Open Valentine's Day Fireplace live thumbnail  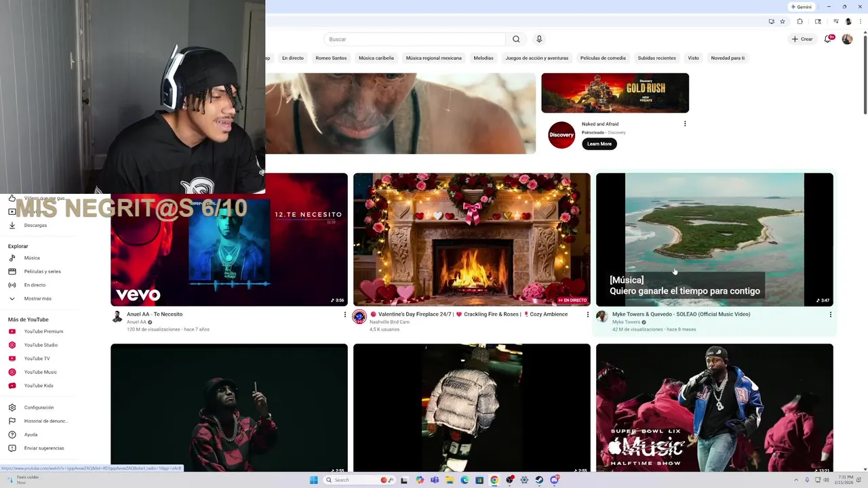[x=472, y=239]
